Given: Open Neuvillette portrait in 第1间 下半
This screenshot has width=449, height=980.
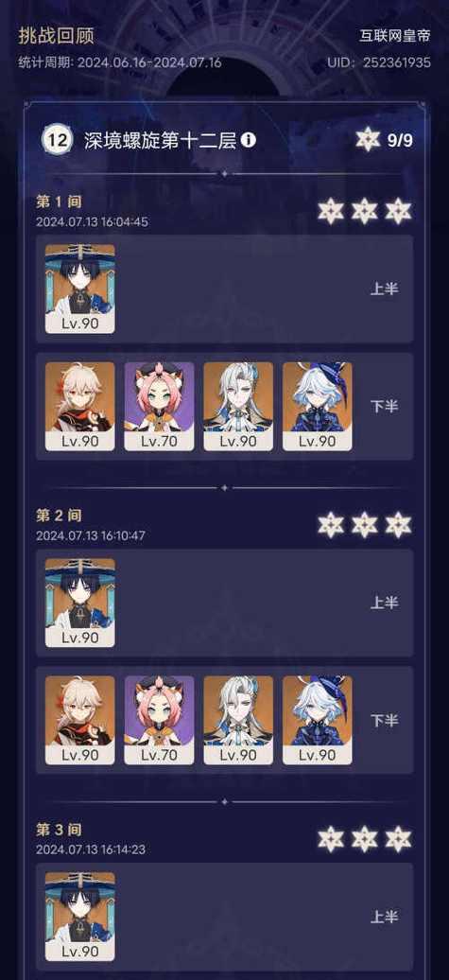Looking at the screenshot, I should pyautogui.click(x=238, y=406).
